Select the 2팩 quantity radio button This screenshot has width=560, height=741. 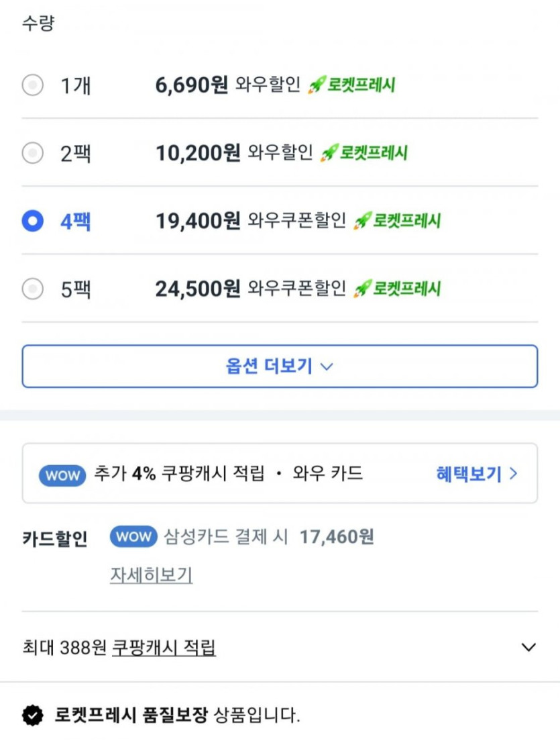click(x=32, y=154)
